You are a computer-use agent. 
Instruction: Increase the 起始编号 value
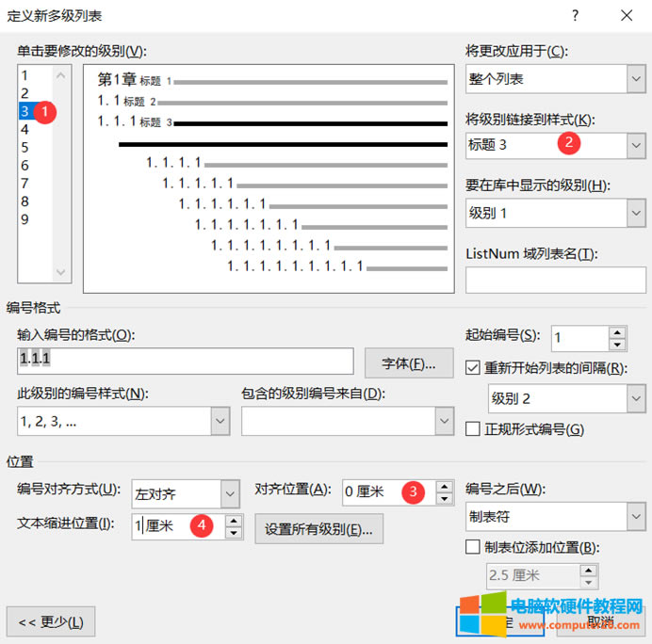pos(617,332)
